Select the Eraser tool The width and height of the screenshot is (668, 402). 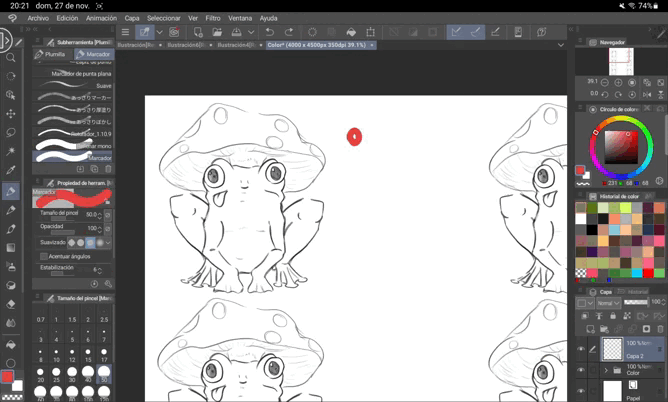[11, 303]
